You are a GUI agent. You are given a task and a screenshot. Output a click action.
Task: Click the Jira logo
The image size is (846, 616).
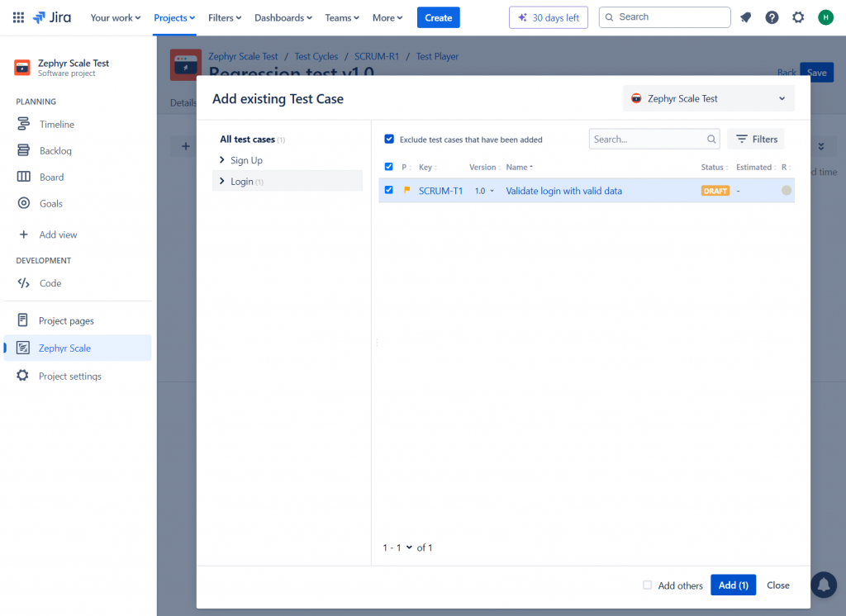point(52,17)
